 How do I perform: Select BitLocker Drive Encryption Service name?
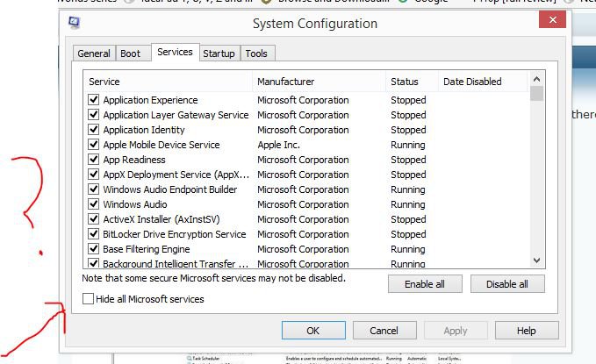(175, 234)
